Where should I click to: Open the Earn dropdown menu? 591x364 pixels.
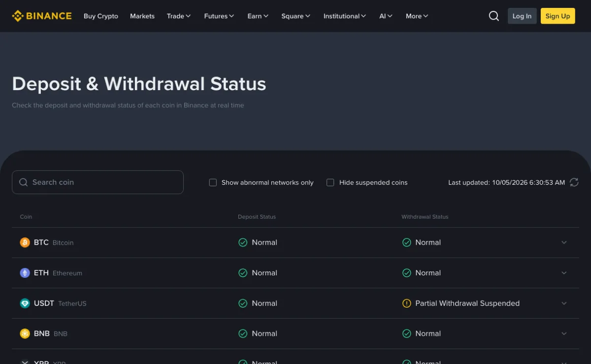coord(258,16)
